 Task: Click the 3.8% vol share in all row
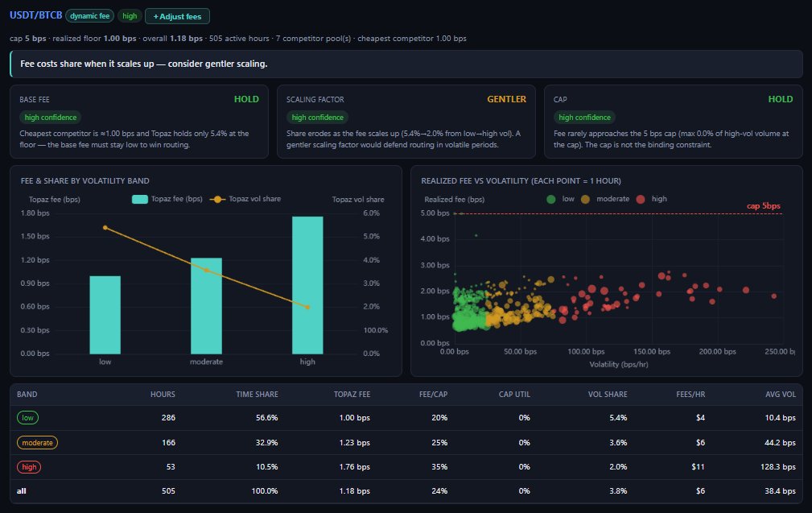(618, 490)
